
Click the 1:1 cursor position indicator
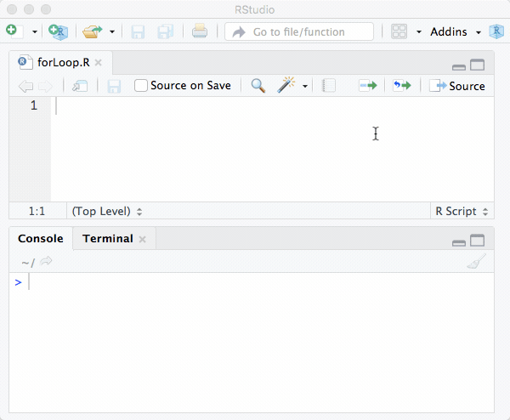pyautogui.click(x=37, y=212)
